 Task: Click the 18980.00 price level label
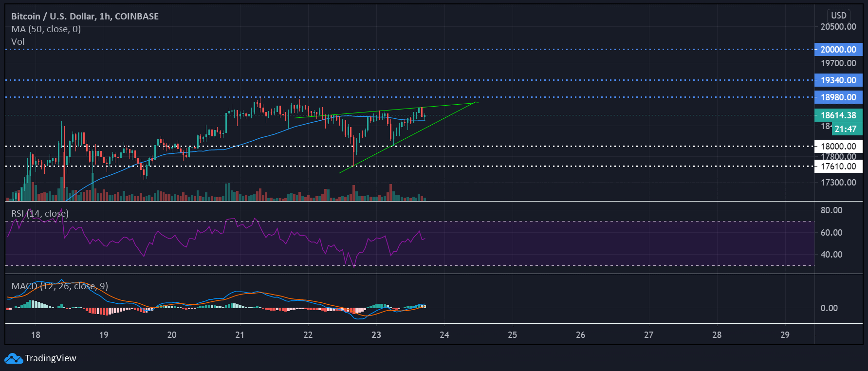(838, 97)
